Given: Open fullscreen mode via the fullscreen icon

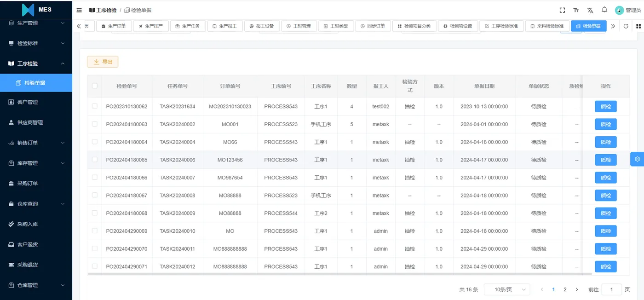Looking at the screenshot, I should coord(562,9).
